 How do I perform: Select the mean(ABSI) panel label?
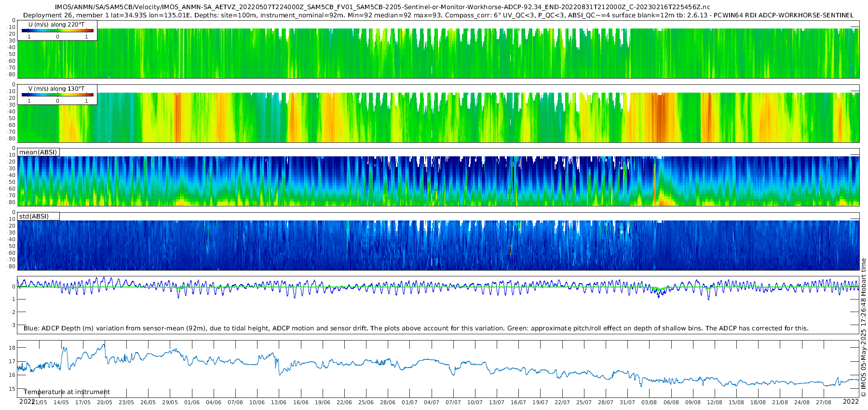pos(38,152)
